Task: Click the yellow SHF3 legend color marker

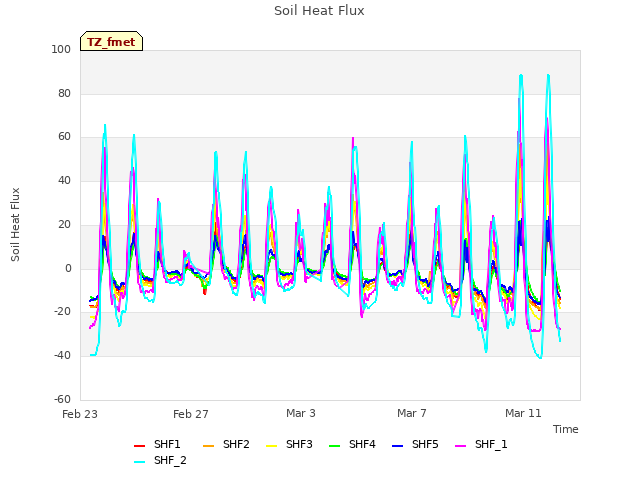Action: coord(271,446)
